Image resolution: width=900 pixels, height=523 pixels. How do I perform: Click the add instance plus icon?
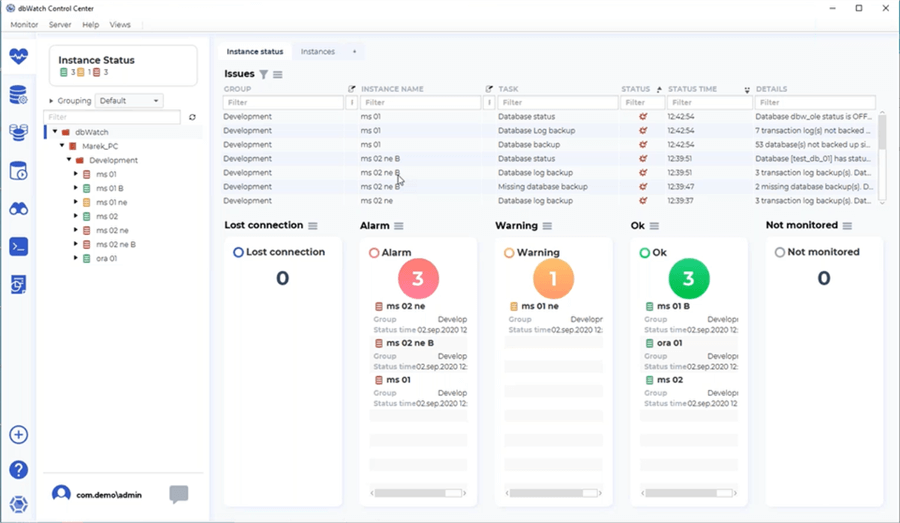(x=18, y=435)
